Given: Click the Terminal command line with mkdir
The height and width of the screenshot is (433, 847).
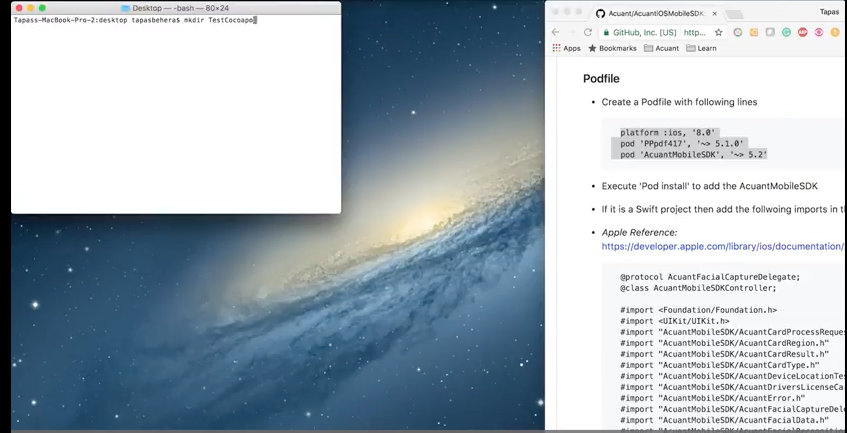Looking at the screenshot, I should coord(135,20).
